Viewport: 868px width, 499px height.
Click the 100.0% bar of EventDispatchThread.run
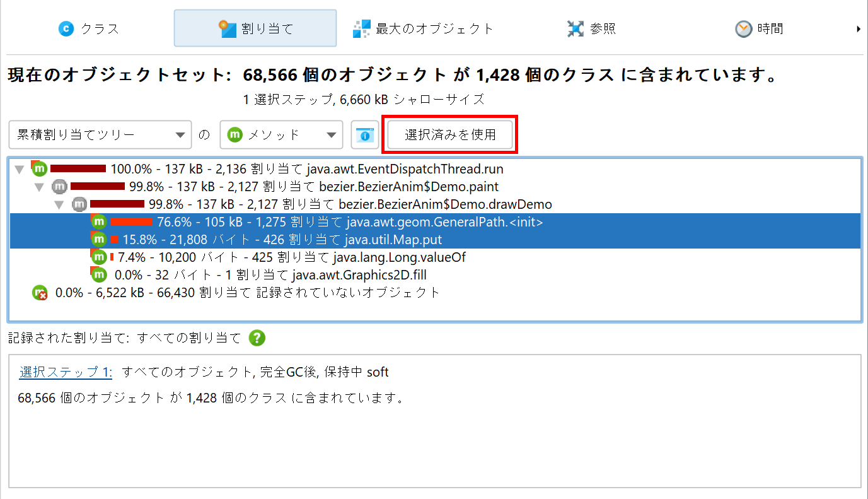pos(78,168)
